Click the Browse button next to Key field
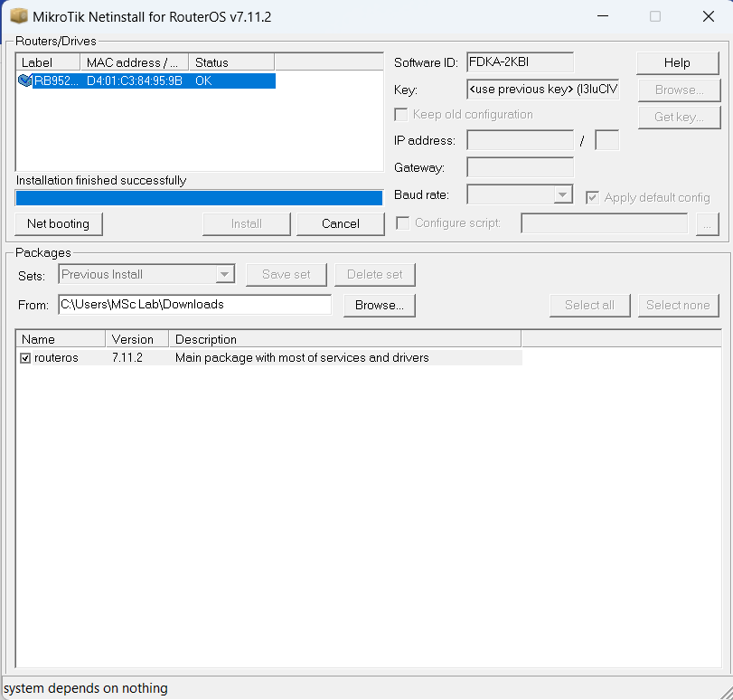Screen dimensions: 733x700 (x=680, y=90)
